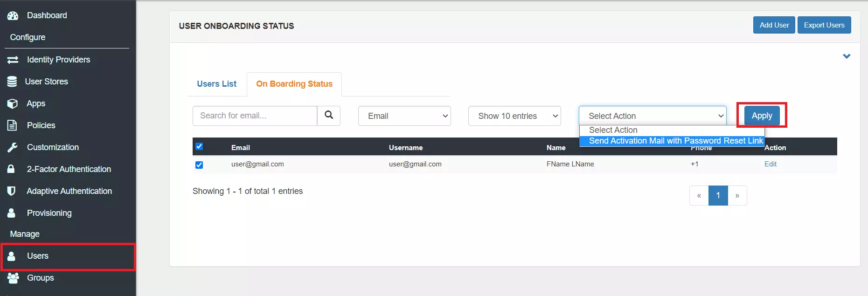This screenshot has height=296, width=868.
Task: Choose the Select Action list option
Action: point(672,130)
